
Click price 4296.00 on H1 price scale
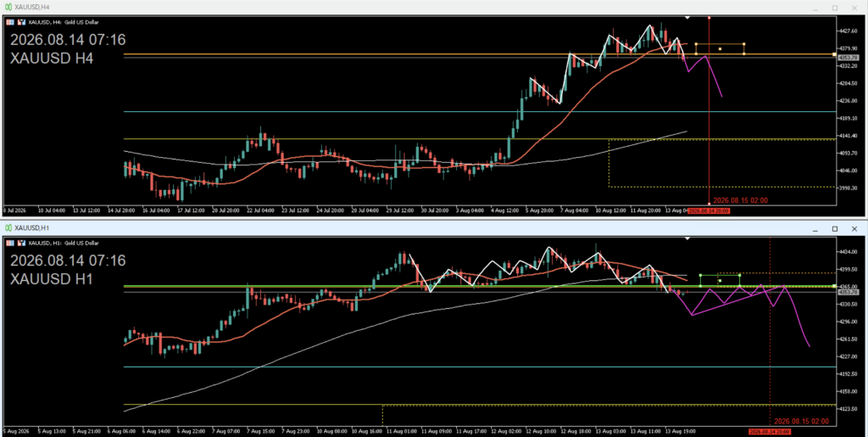(848, 322)
